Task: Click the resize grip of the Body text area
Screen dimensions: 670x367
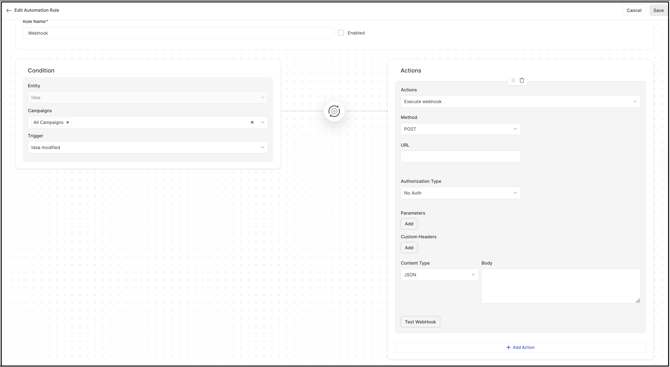Action: [x=637, y=300]
